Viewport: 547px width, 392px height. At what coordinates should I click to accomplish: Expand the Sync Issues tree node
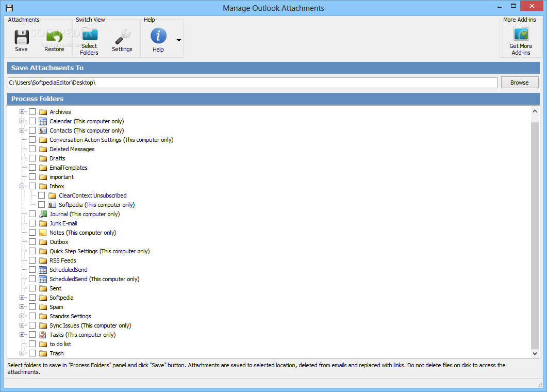point(22,325)
